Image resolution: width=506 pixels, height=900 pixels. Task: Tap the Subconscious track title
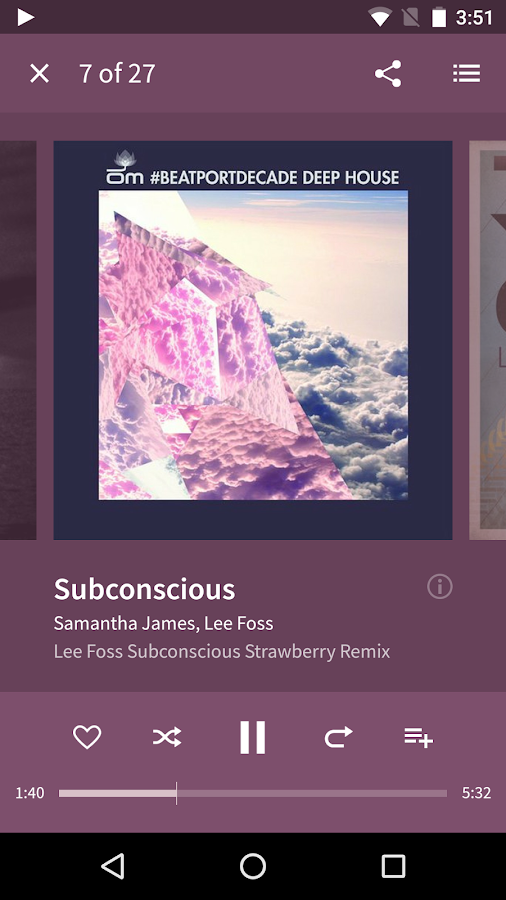[x=145, y=589]
